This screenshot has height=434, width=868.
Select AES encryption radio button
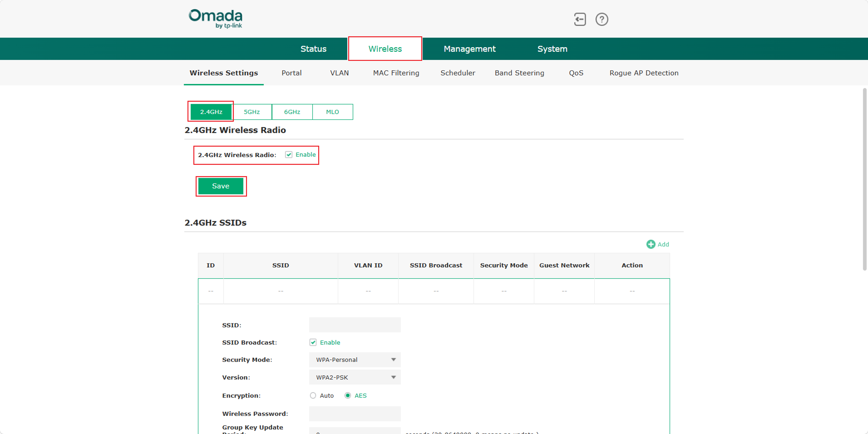click(348, 395)
